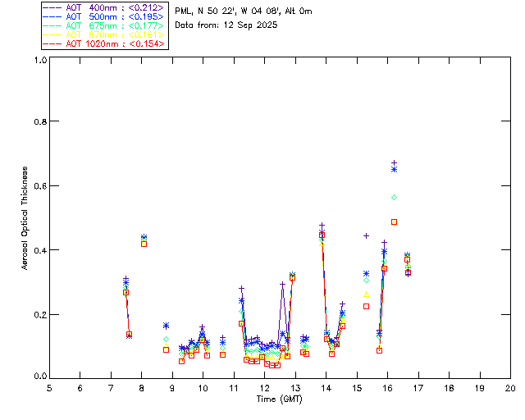This screenshot has width=525, height=420.
Task: Click the highest purple plus marker near 0.67
Action: 394,162
